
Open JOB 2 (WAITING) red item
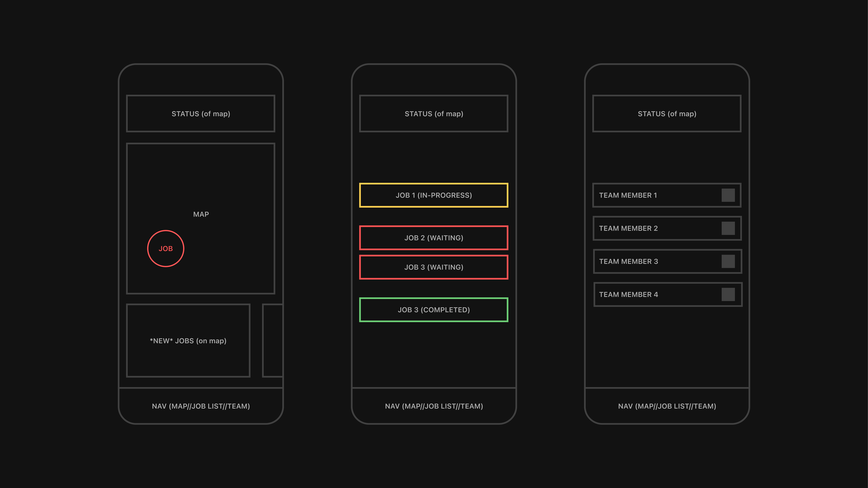[x=434, y=238]
